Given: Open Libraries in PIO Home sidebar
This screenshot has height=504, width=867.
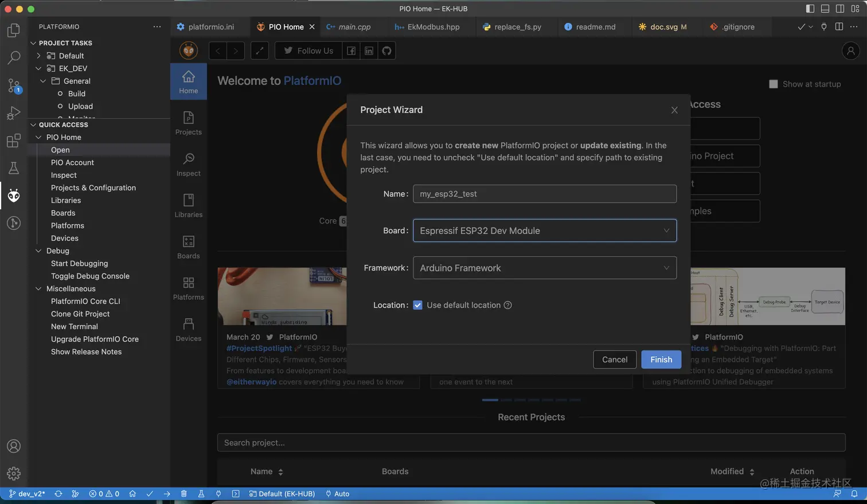Looking at the screenshot, I should coord(188,206).
